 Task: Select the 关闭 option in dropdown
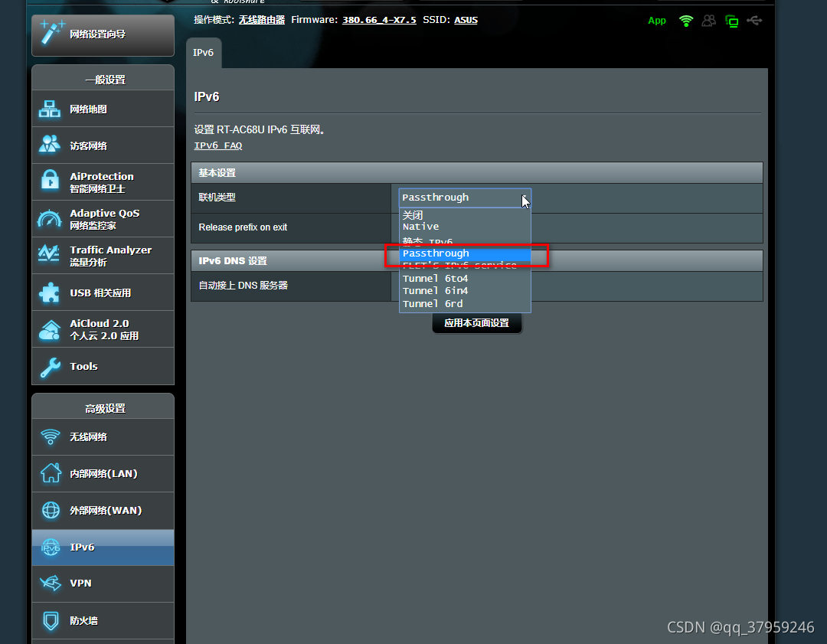(465, 215)
